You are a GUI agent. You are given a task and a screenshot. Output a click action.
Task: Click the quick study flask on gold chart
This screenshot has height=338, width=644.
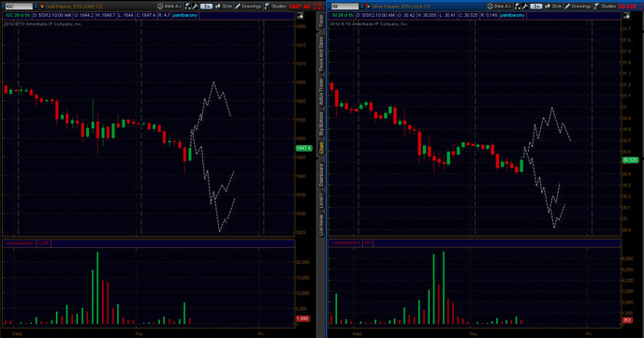(188, 7)
